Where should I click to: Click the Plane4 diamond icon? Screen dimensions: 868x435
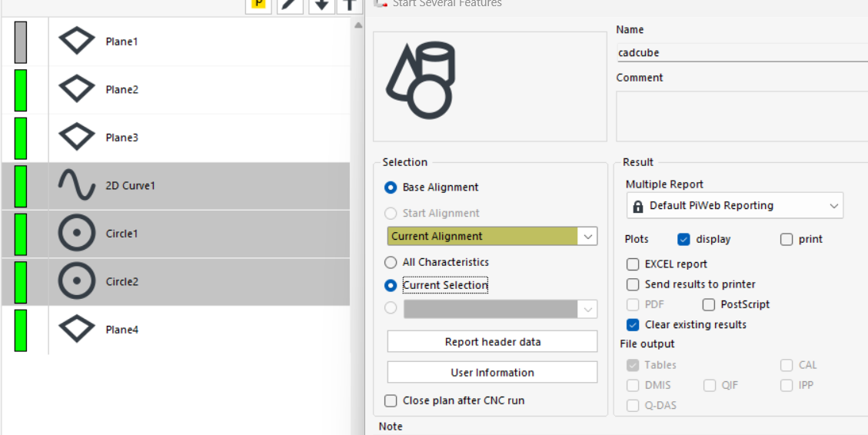(77, 329)
